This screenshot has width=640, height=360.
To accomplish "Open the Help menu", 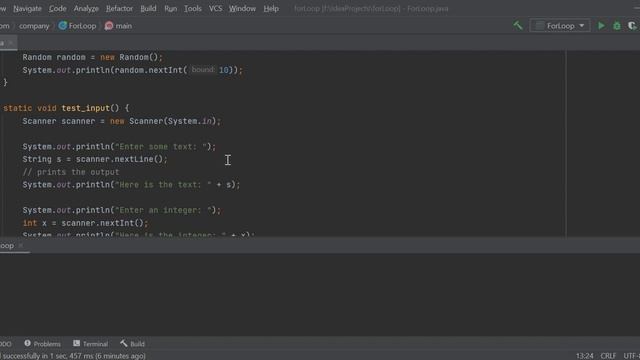I will pyautogui.click(x=271, y=9).
